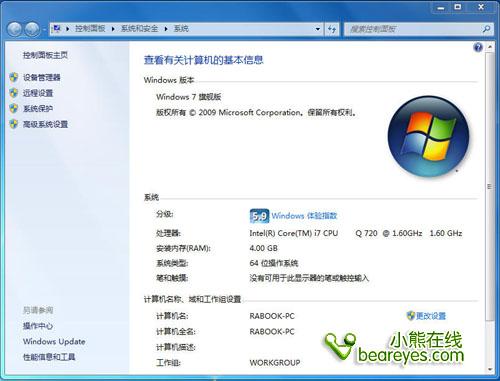
Task: Click the WORKGROUP value
Action: point(275,363)
